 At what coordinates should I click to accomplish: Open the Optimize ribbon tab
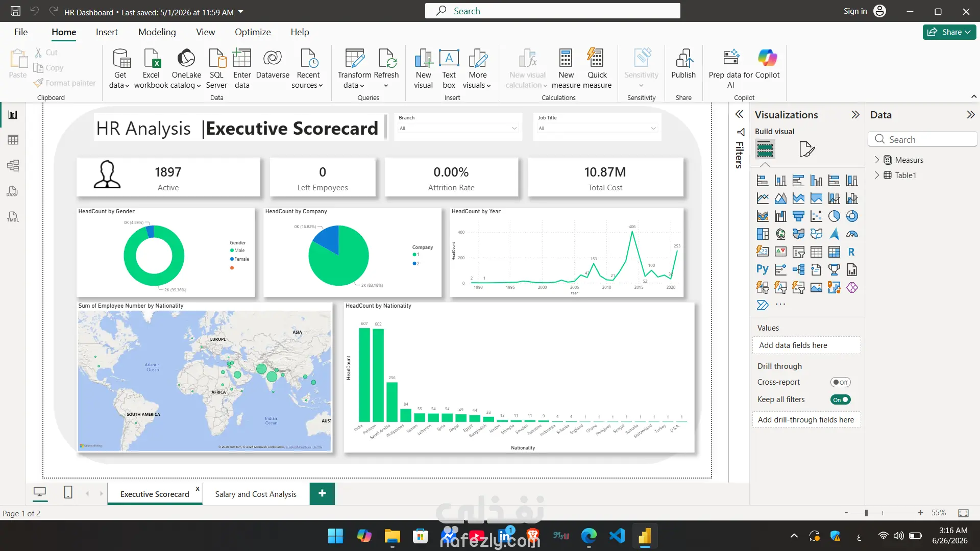pyautogui.click(x=253, y=32)
